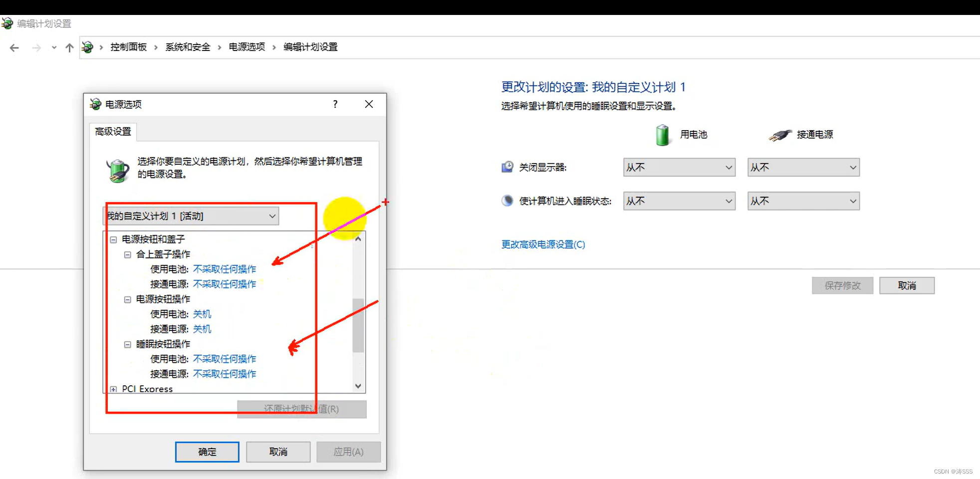Viewport: 980px width, 479px height.
Task: Expand the PCI Express node
Action: pos(114,389)
